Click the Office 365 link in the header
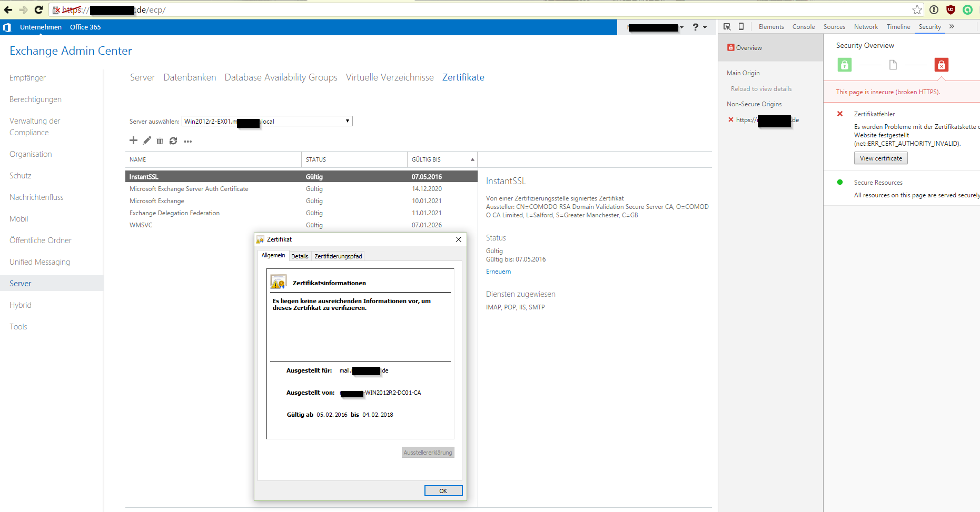The width and height of the screenshot is (980, 512). pos(85,27)
